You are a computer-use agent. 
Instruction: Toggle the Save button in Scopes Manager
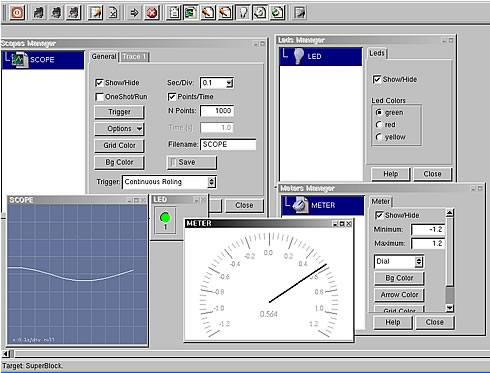coord(192,162)
